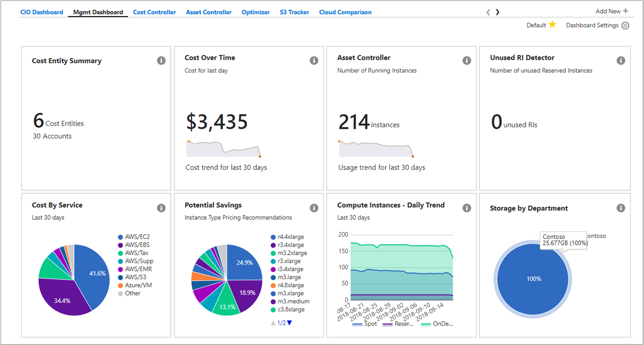This screenshot has width=644, height=345.
Task: Open the Cost Controller tab
Action: pos(155,12)
